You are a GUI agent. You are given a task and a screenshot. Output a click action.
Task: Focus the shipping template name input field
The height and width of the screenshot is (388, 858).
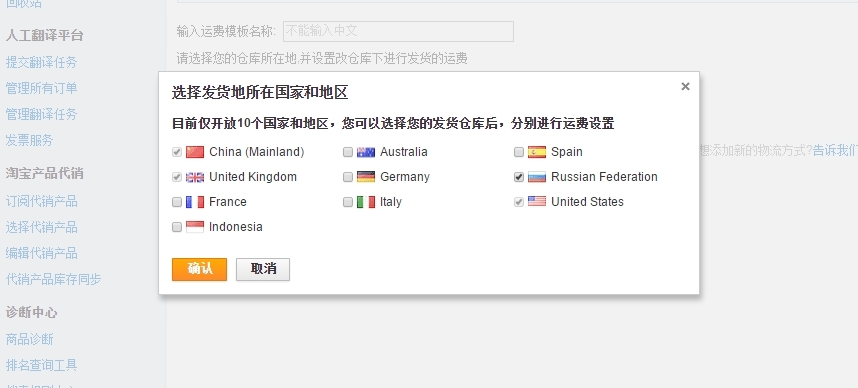[x=398, y=31]
